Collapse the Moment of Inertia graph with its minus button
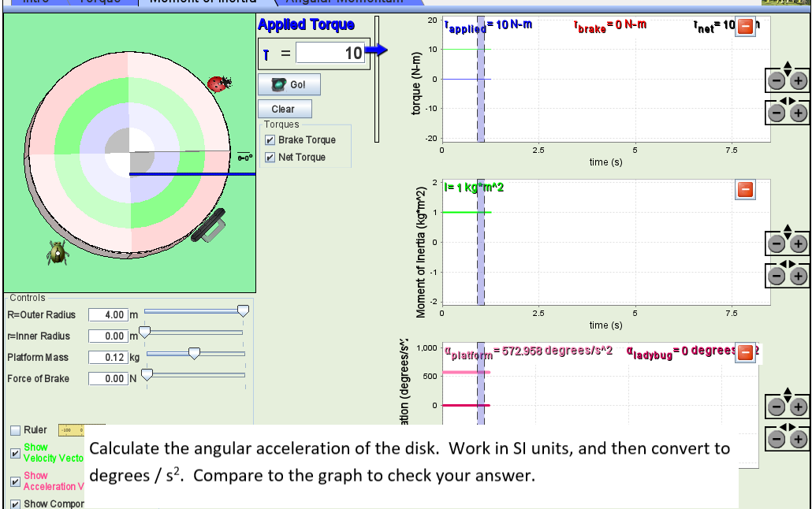 pyautogui.click(x=745, y=190)
